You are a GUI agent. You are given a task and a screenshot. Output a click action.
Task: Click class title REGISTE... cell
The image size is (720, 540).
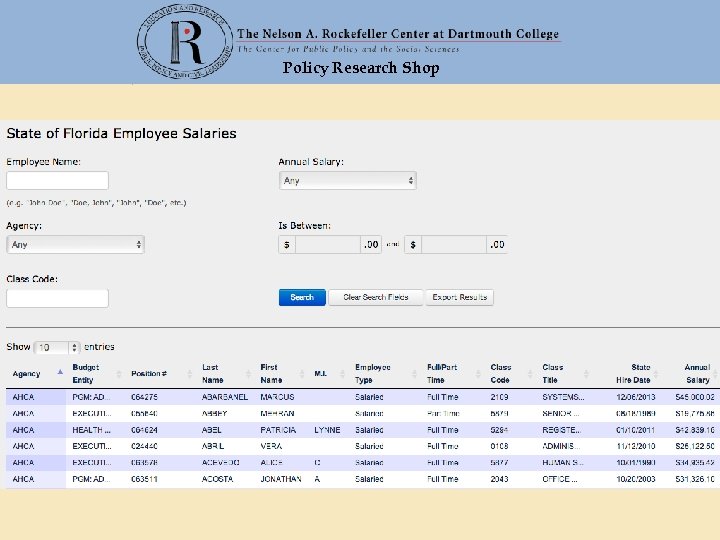coord(561,430)
